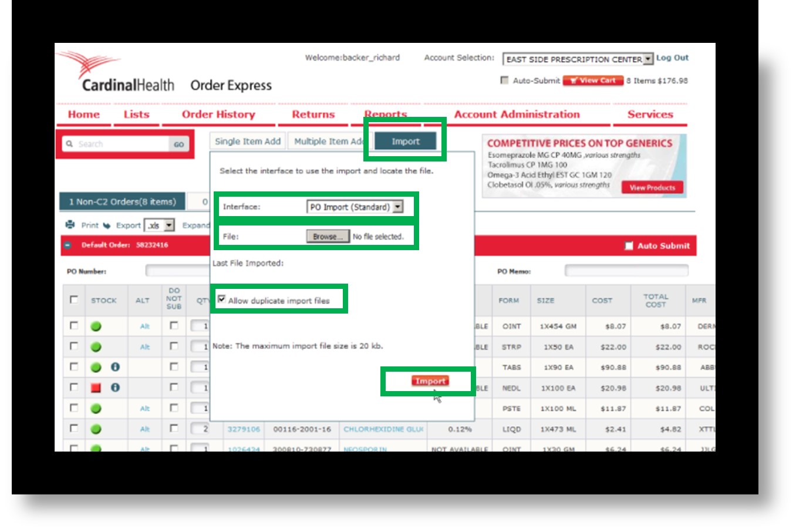Viewport: 796px width, 532px height.
Task: Open the info icon in the $90.88 row
Action: pyautogui.click(x=115, y=367)
